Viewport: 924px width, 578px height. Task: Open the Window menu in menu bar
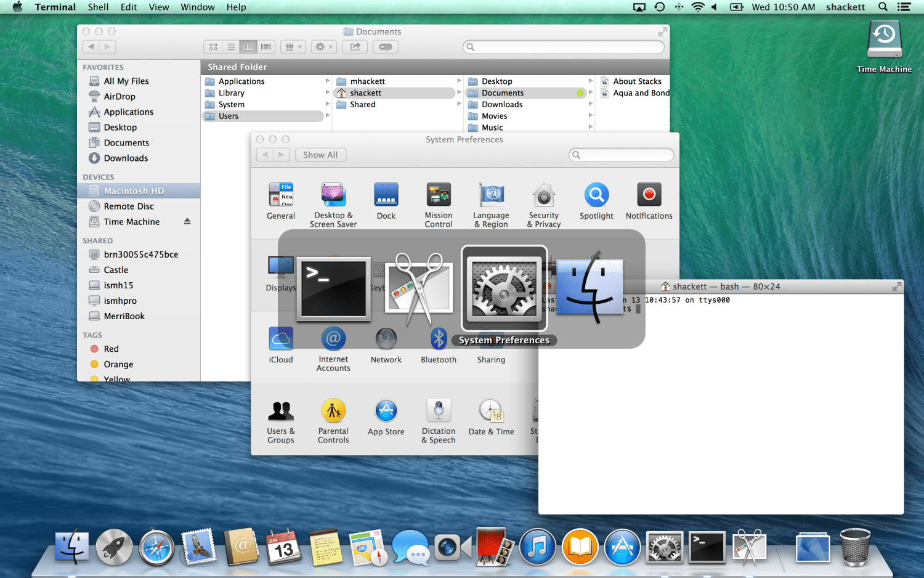click(197, 7)
